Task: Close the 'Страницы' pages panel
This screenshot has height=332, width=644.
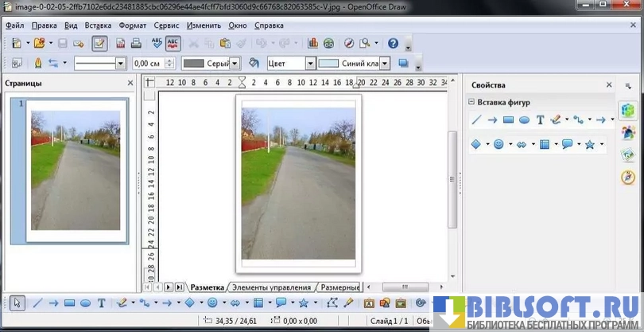Action: (130, 83)
